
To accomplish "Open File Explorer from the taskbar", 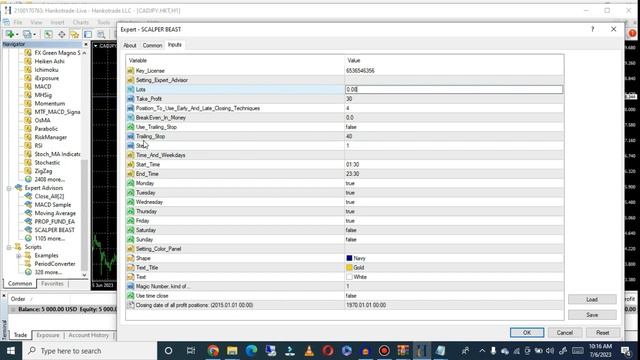I will pyautogui.click(x=232, y=351).
